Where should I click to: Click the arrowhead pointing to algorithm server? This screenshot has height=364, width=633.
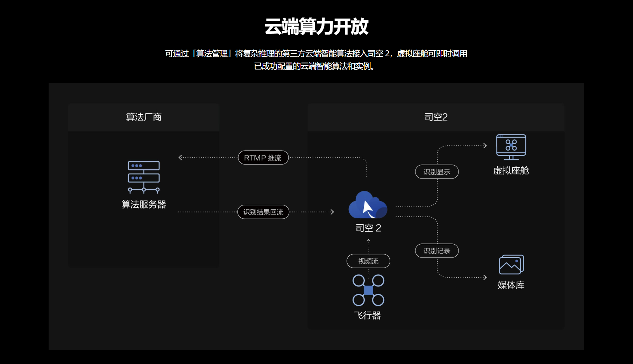[180, 158]
